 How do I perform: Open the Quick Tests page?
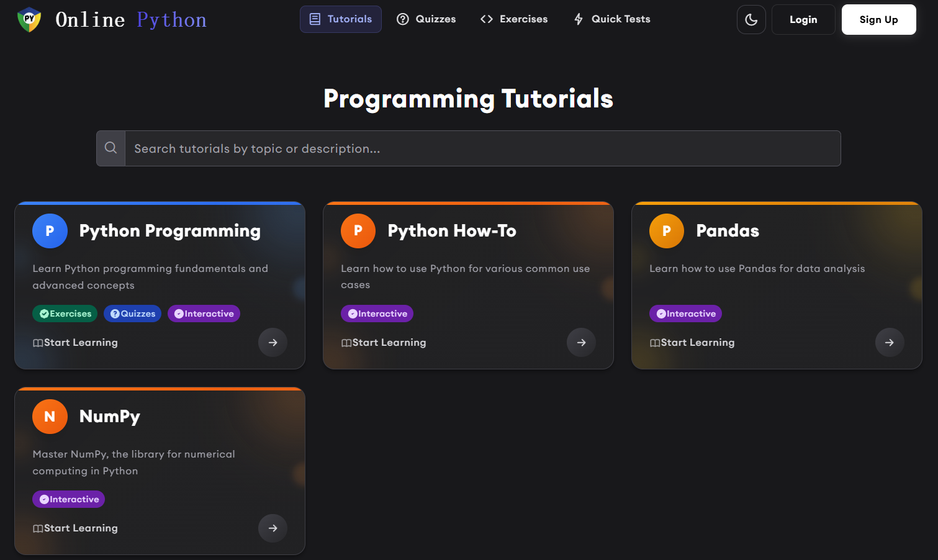pyautogui.click(x=611, y=19)
